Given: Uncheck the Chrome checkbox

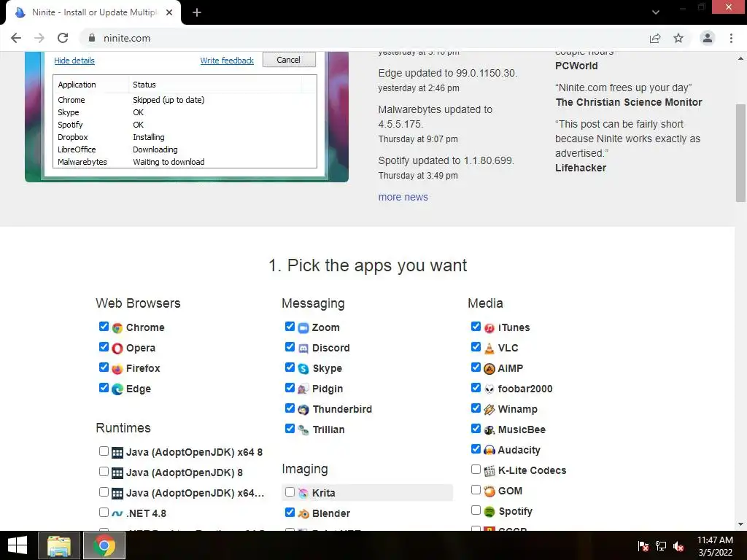Looking at the screenshot, I should point(104,326).
